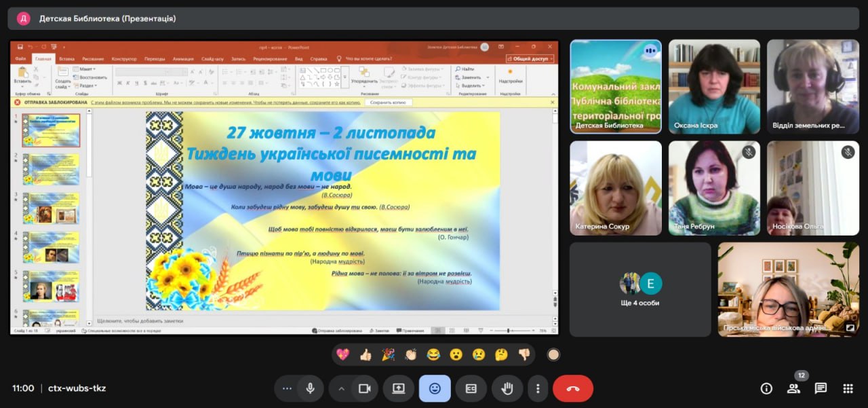Choose the emoji skin tone swatch
868x408 pixels.
pos(553,354)
